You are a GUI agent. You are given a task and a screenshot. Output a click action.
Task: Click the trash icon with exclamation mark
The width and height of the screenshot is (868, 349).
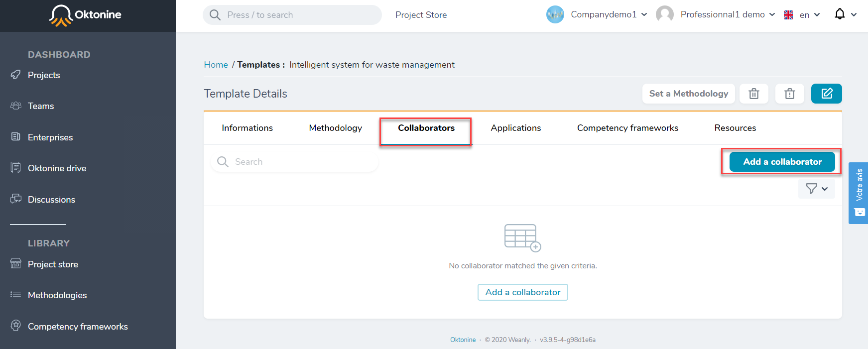click(790, 94)
